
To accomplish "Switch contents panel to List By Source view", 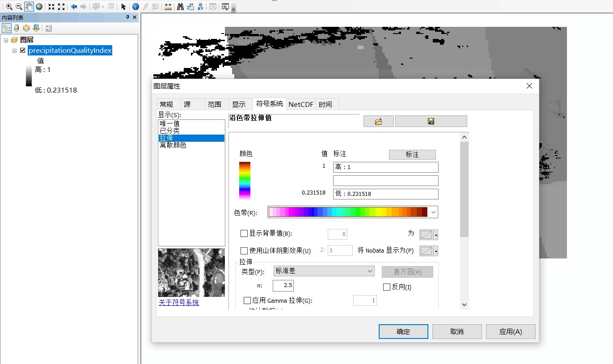I will click(17, 28).
